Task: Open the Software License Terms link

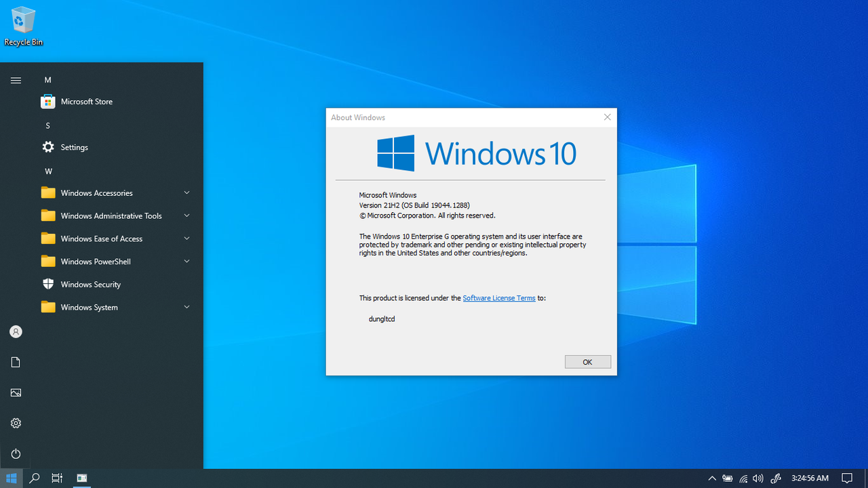Action: click(x=499, y=298)
